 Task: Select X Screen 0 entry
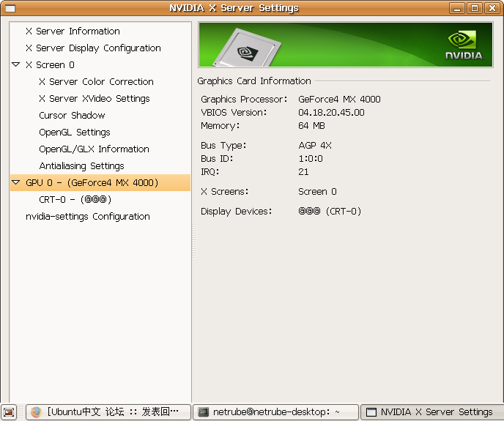coord(50,65)
